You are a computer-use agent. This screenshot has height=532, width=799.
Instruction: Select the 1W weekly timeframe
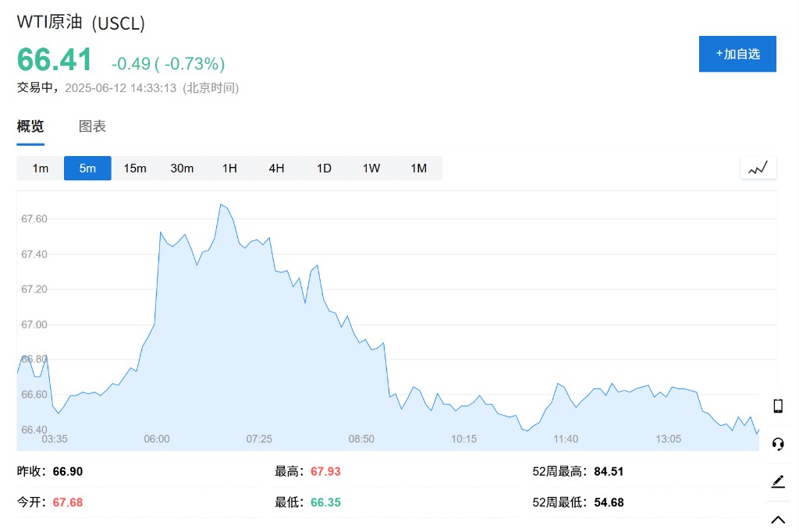(x=371, y=168)
